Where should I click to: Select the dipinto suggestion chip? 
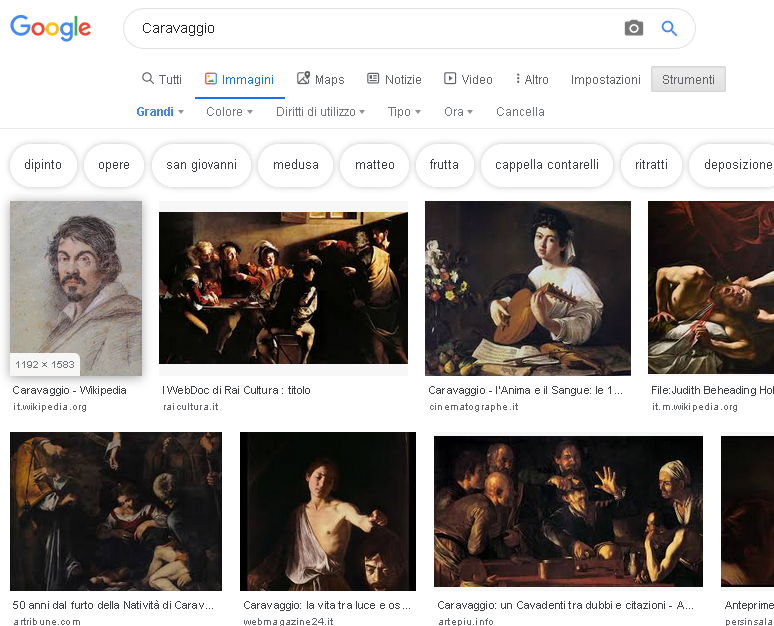(x=43, y=165)
